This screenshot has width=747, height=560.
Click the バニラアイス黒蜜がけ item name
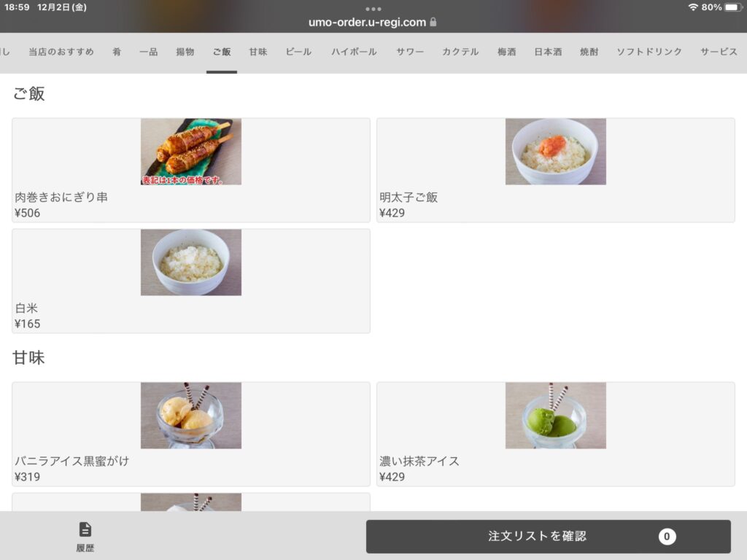[72, 461]
